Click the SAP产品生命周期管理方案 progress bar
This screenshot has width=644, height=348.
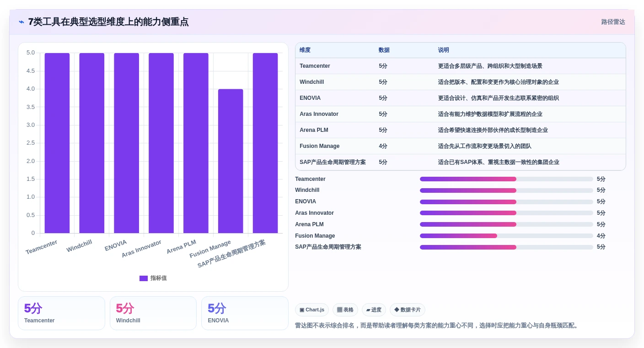click(506, 247)
